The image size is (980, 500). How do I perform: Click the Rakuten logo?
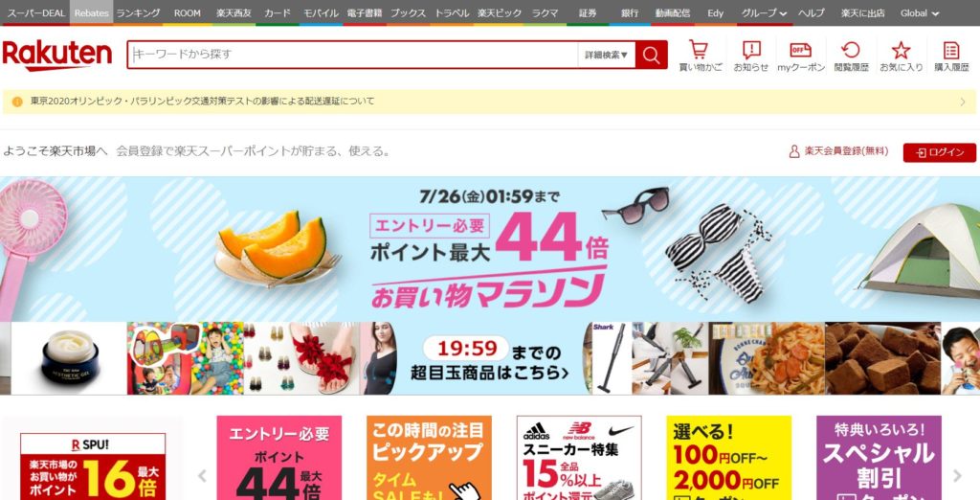tap(57, 55)
